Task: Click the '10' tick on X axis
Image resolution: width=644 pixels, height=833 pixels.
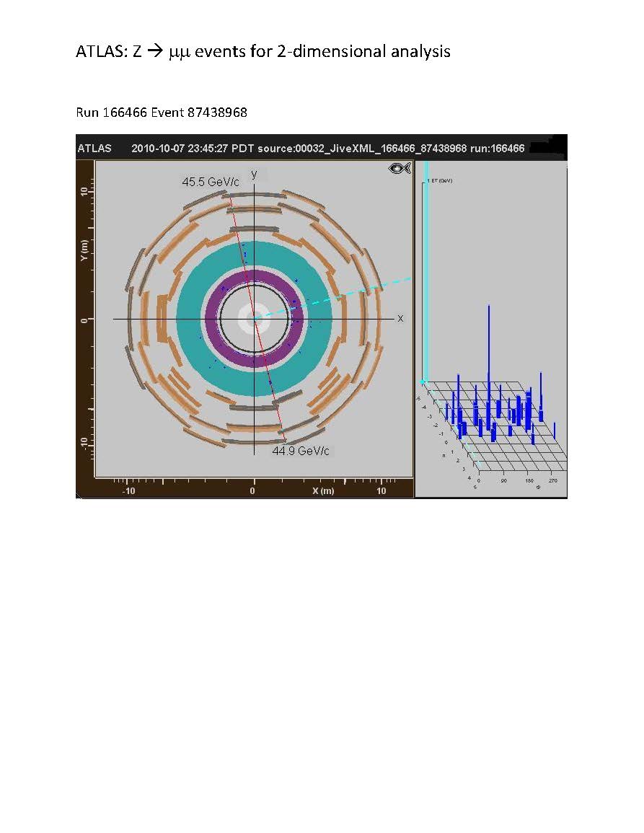Action: (381, 491)
